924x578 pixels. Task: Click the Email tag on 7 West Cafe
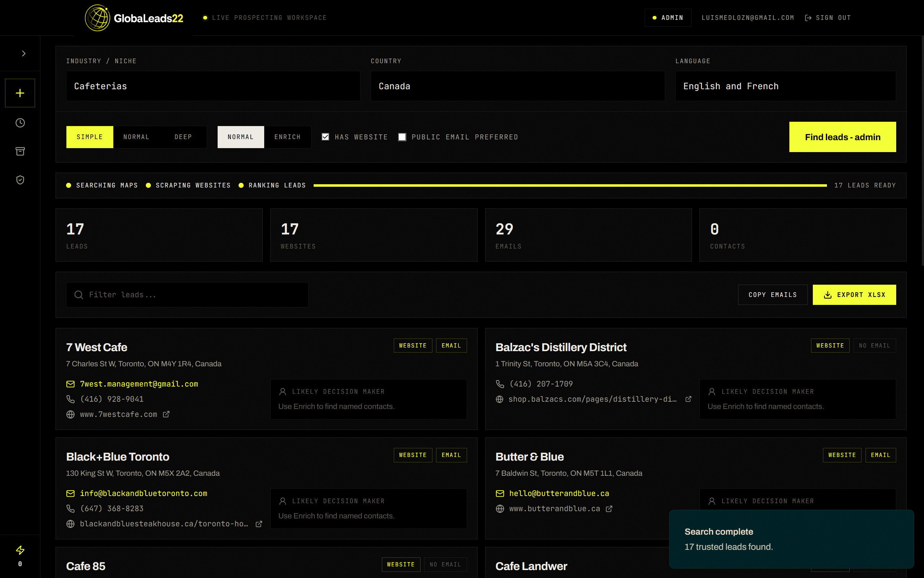point(451,346)
